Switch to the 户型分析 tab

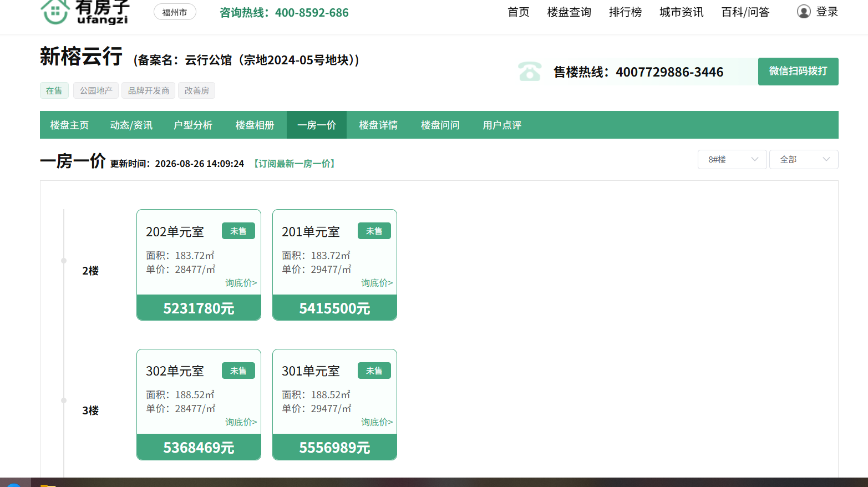(193, 125)
